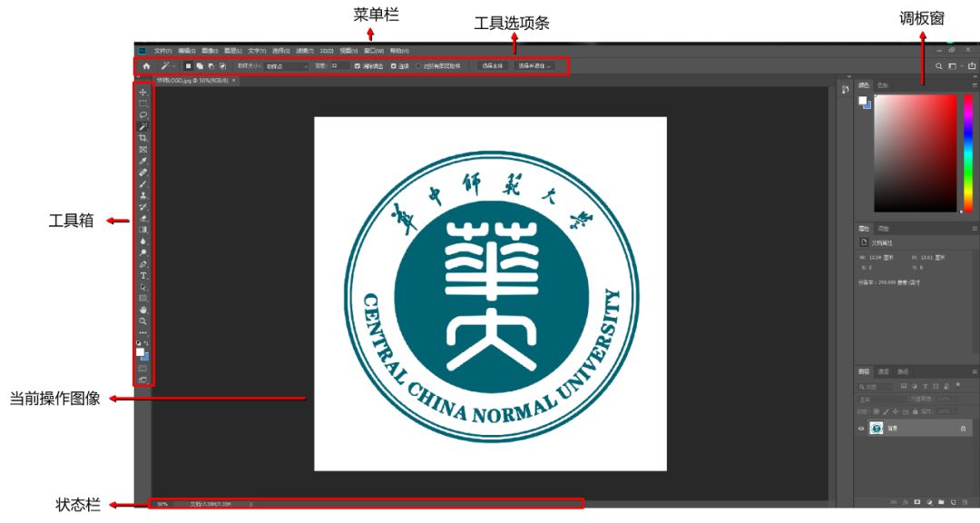Select the Horizontal Type tool

click(x=143, y=275)
